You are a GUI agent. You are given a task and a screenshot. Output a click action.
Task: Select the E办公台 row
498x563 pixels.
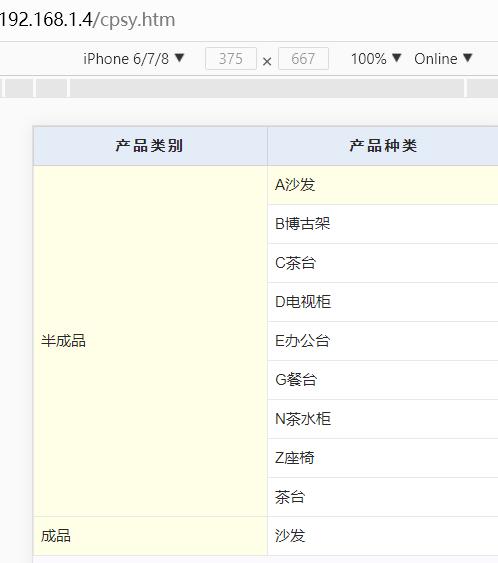click(x=383, y=341)
